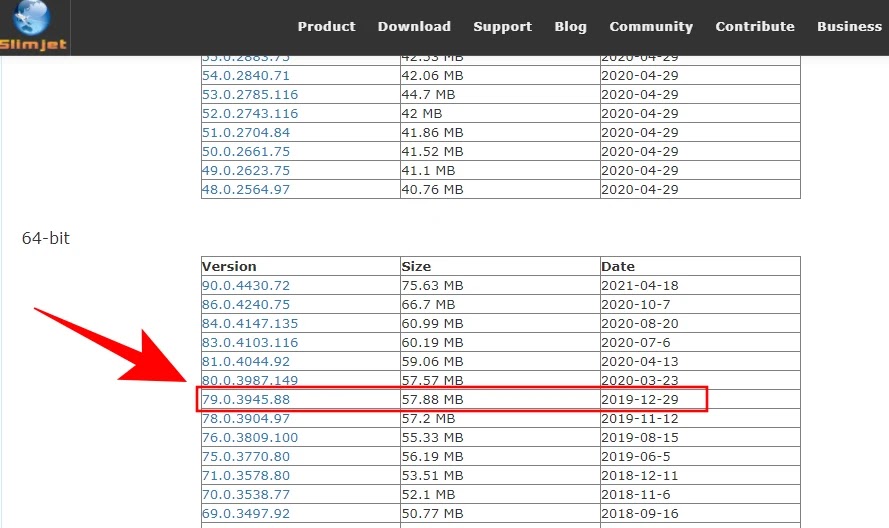This screenshot has width=889, height=528.
Task: Download 64-bit version 81.0.4044.92
Action: click(245, 361)
